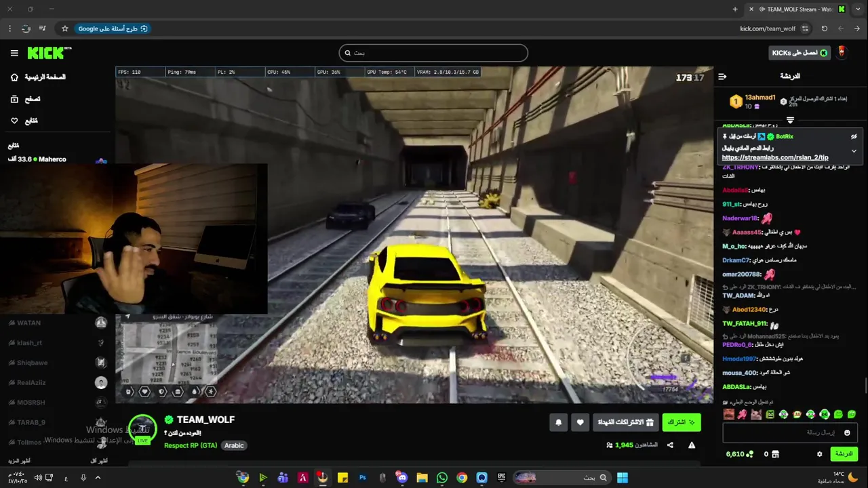Screen dimensions: 868x488
Task: Click Ask Google about this page chip
Action: (113, 28)
